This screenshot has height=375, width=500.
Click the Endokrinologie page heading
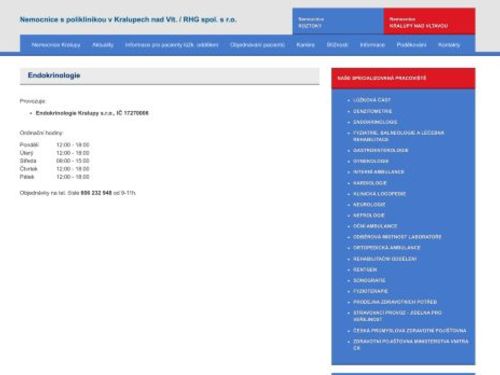pyautogui.click(x=54, y=75)
